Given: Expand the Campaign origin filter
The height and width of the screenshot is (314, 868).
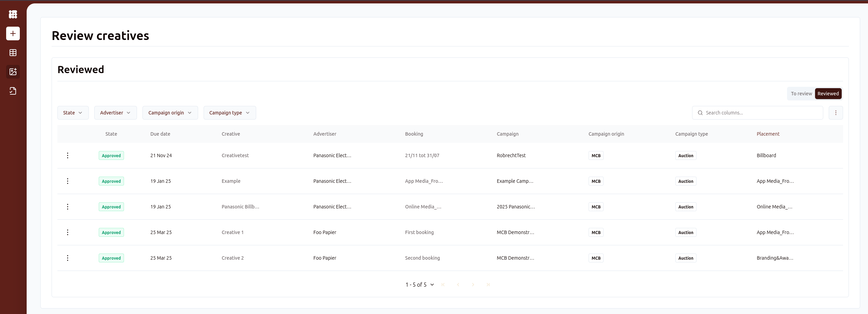Looking at the screenshot, I should (x=170, y=113).
